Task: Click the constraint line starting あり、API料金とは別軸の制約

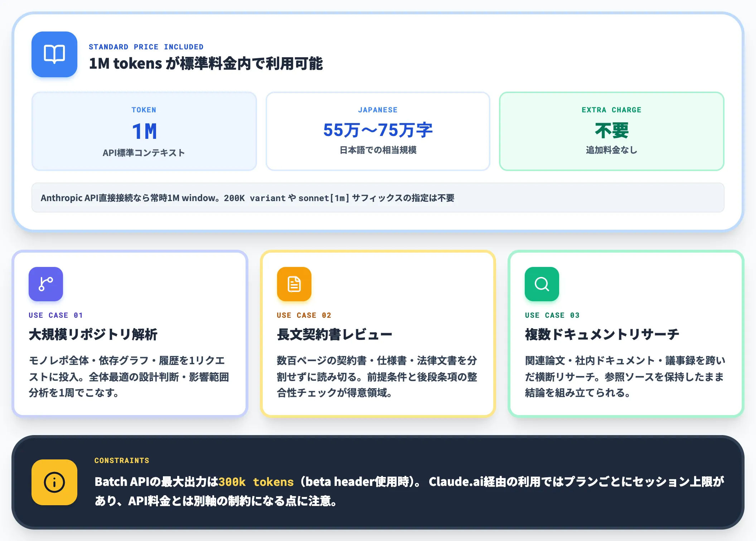Action: tap(216, 501)
